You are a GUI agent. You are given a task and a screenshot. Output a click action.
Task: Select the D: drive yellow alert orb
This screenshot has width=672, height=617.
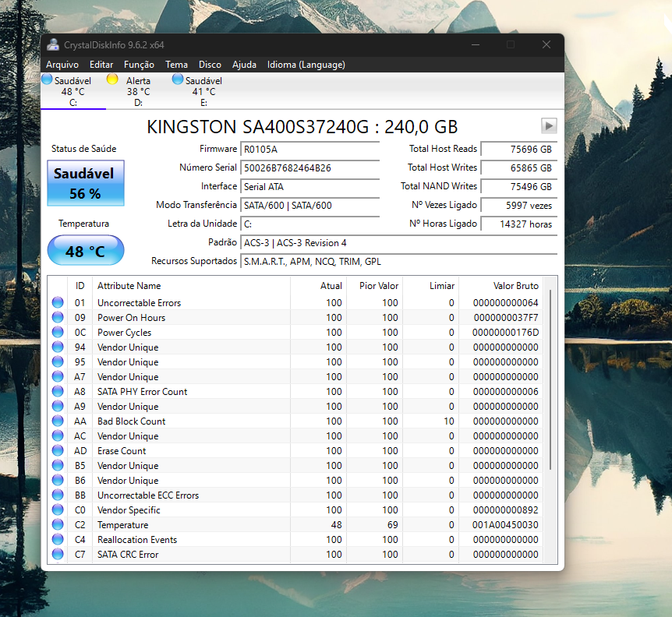coord(112,79)
